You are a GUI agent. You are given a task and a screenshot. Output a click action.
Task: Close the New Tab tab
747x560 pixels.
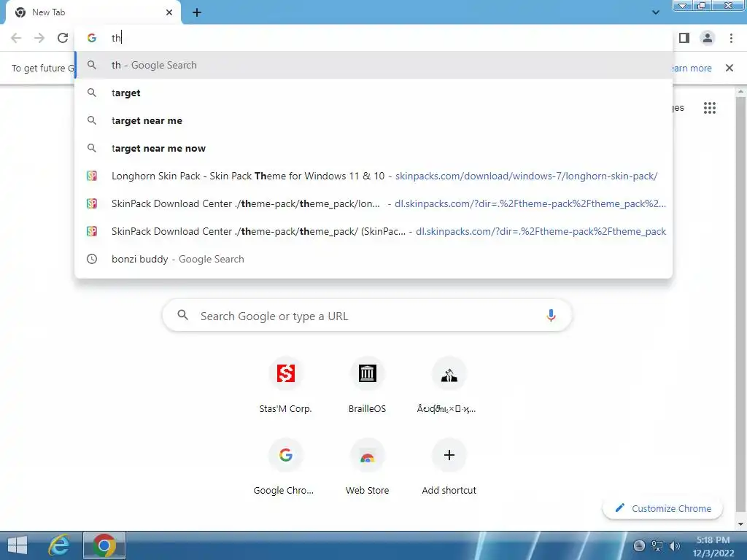[x=169, y=12]
